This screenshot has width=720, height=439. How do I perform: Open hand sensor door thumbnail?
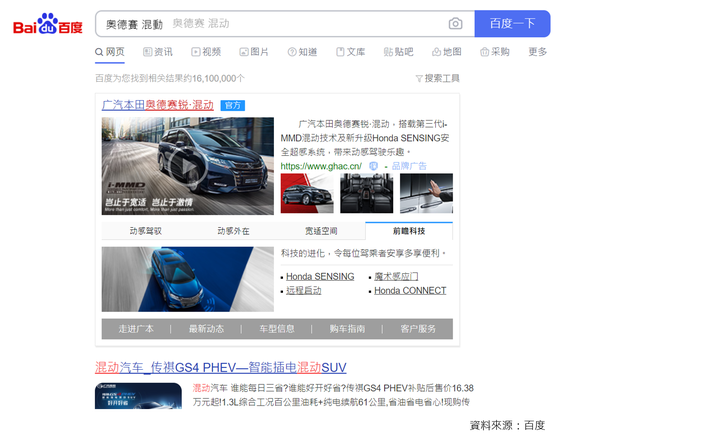coord(426,193)
